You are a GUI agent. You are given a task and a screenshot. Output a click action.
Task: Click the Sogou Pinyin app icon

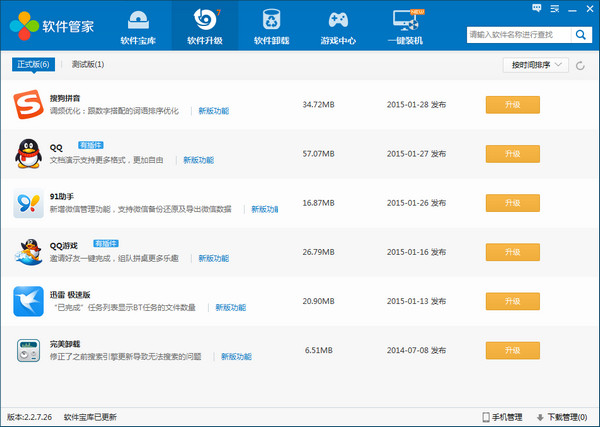click(x=28, y=105)
